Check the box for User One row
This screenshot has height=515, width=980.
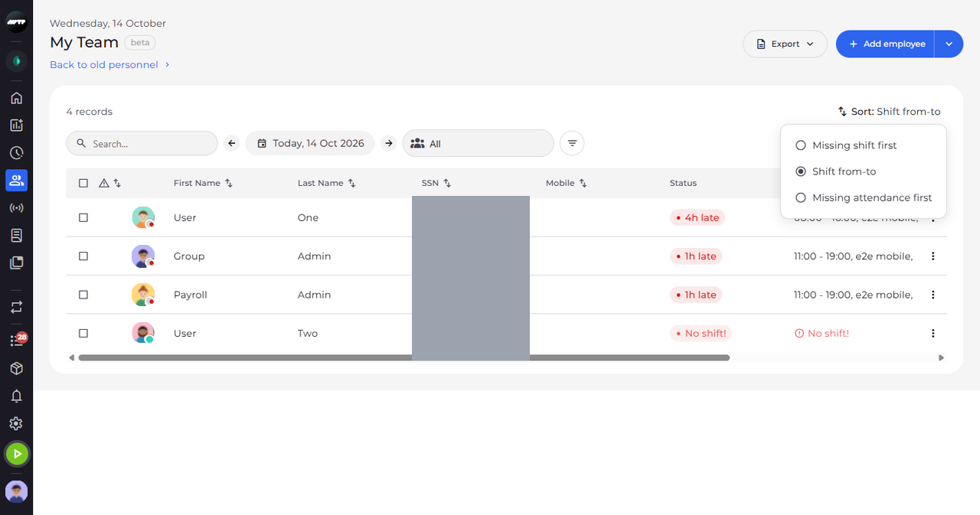(x=83, y=217)
